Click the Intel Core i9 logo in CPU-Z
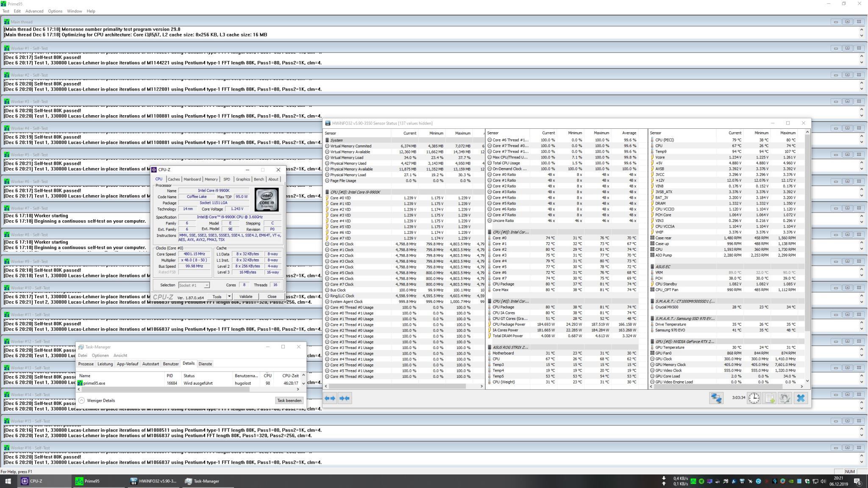 (267, 200)
